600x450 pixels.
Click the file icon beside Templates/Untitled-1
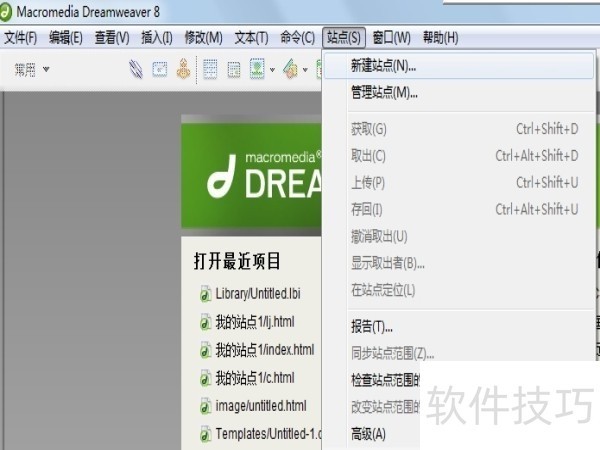click(x=205, y=434)
